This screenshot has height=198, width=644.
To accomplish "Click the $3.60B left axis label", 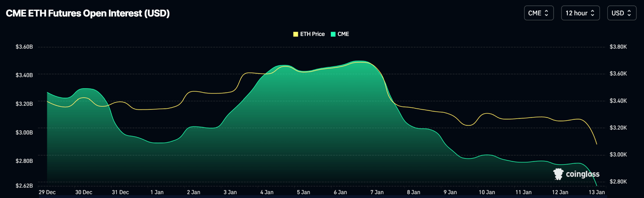I will click(24, 47).
